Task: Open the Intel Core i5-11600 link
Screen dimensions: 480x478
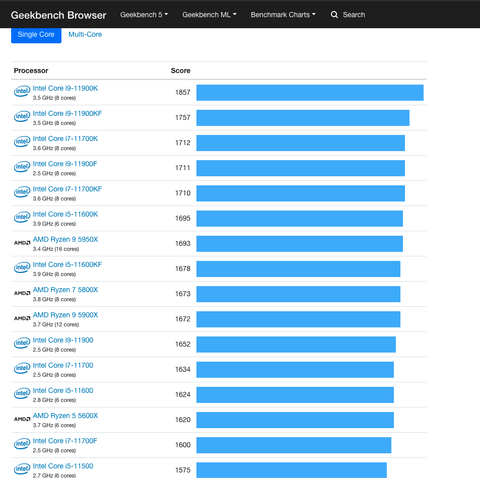Action: (x=63, y=390)
